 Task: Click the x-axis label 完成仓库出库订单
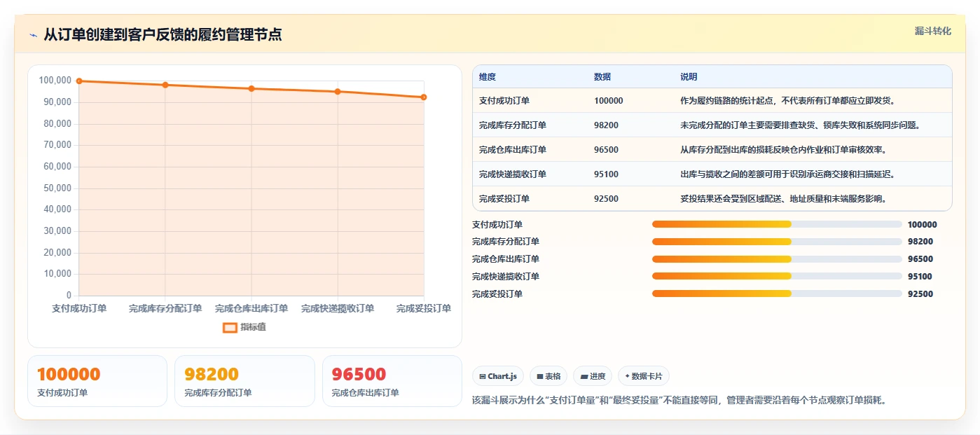coord(251,308)
